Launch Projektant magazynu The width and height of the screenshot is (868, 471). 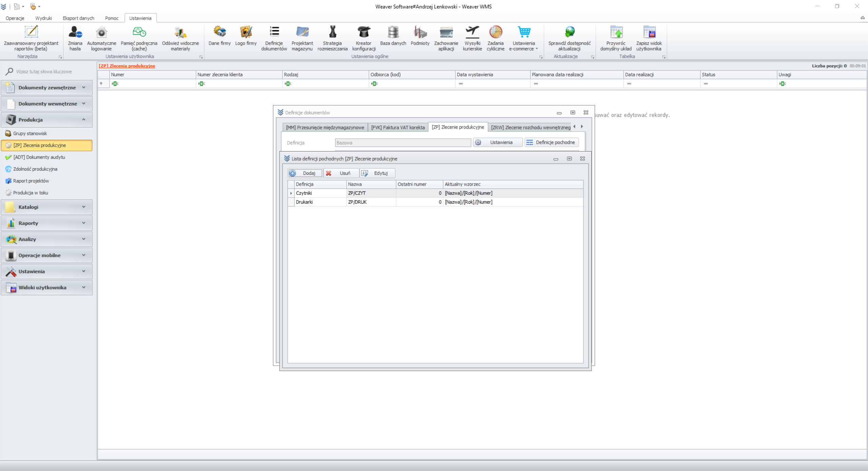[x=302, y=38]
